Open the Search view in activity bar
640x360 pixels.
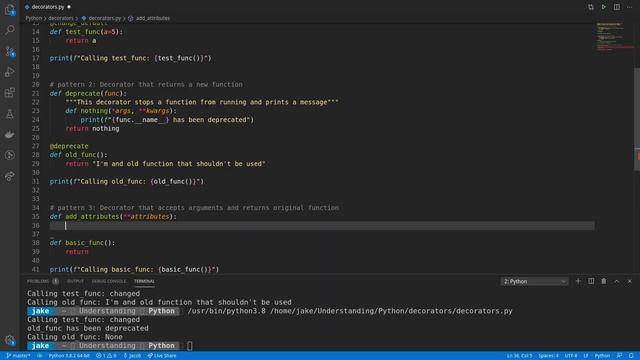coord(10,30)
